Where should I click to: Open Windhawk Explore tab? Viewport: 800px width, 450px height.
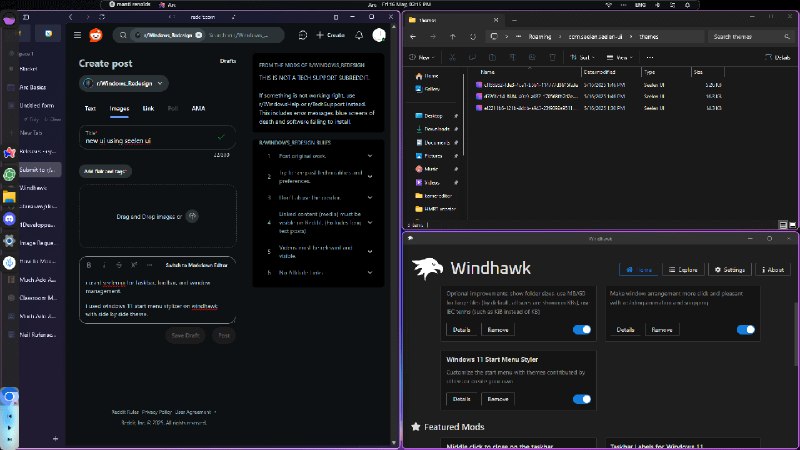pos(683,269)
